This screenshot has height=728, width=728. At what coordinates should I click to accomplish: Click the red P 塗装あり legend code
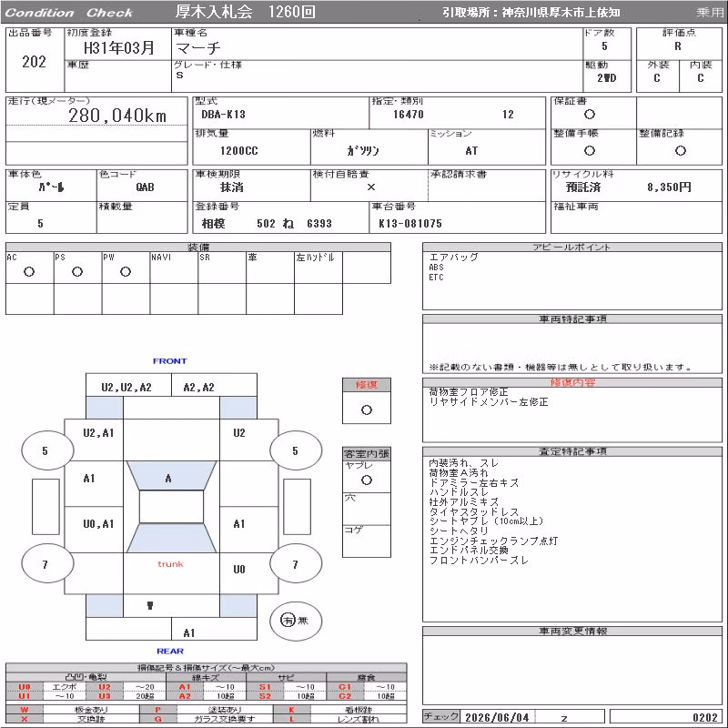click(x=157, y=710)
